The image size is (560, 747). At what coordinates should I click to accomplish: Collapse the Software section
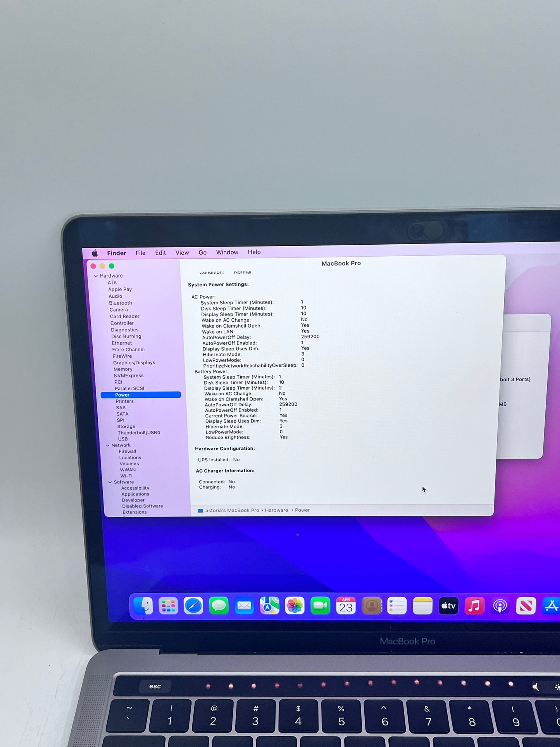coord(110,482)
